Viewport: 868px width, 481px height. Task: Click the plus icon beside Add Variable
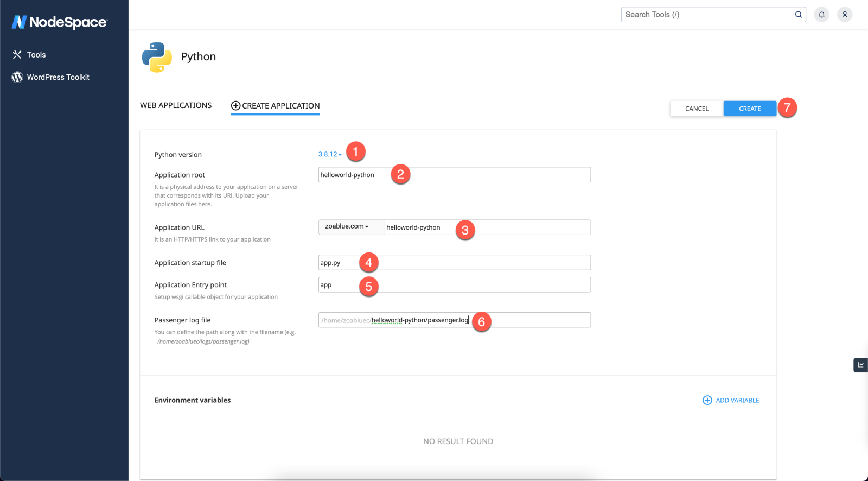(x=707, y=400)
